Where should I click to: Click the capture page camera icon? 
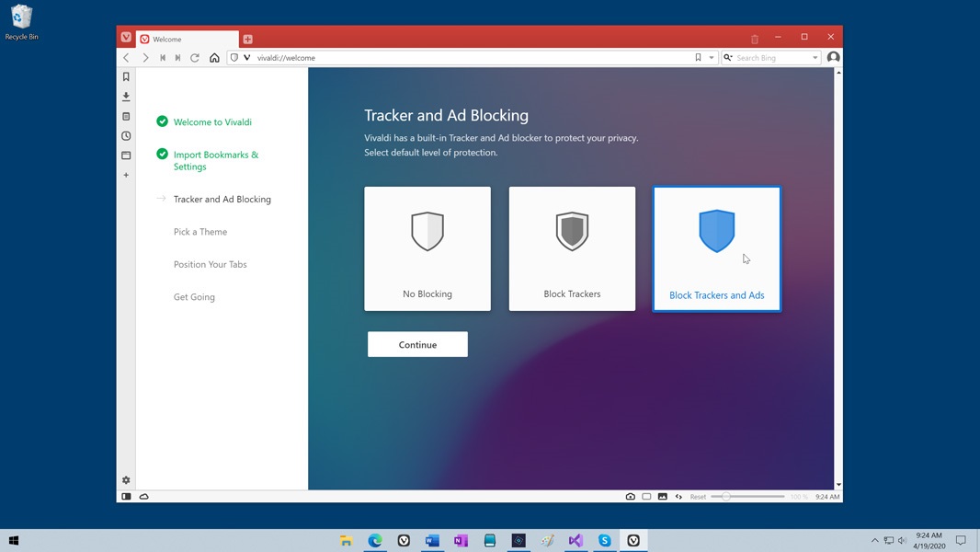click(630, 497)
